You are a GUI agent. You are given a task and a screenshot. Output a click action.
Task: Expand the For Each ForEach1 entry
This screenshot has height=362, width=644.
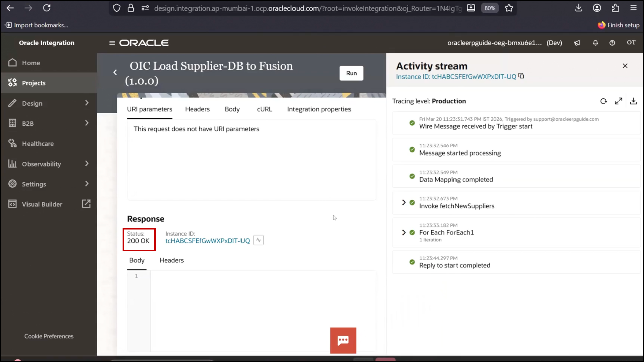pyautogui.click(x=404, y=232)
